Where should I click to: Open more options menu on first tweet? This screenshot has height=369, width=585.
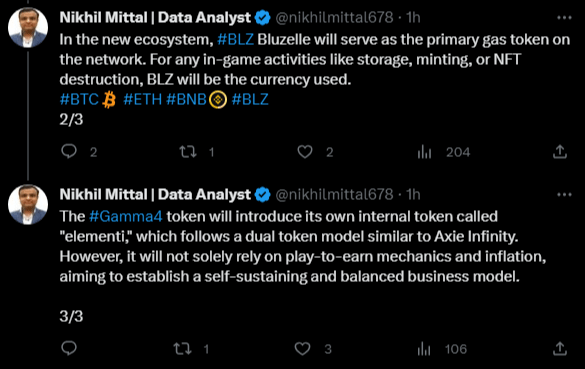(564, 18)
